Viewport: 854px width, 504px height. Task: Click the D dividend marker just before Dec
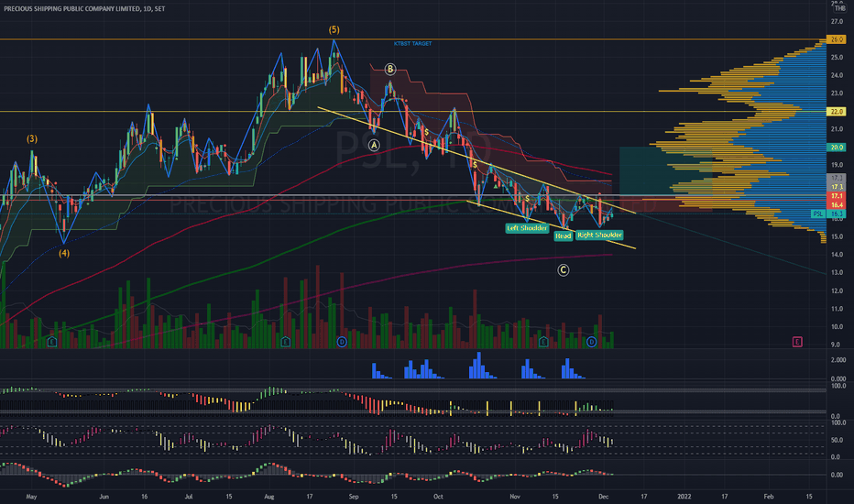coord(592,342)
